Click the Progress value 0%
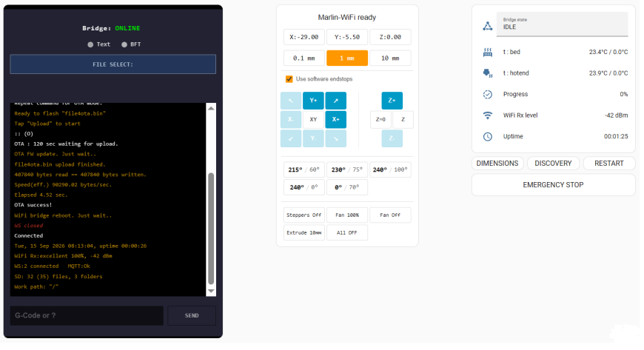Image resolution: width=644 pixels, height=350 pixels. tap(623, 95)
